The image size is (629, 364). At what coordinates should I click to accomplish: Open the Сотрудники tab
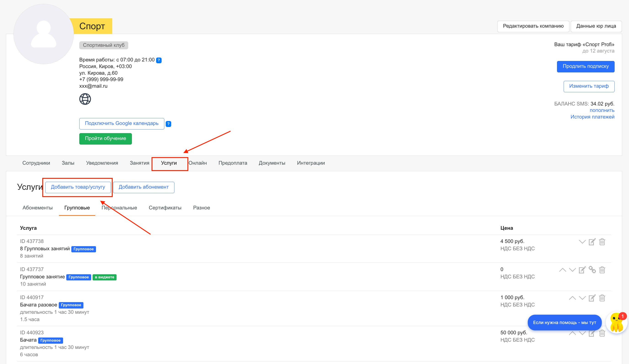pos(36,163)
